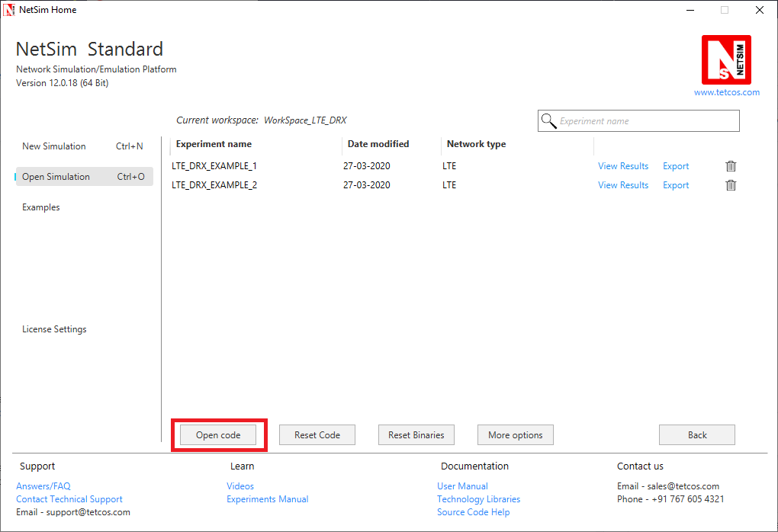
Task: View Results for LTE_DRX_EXAMPLE_1
Action: point(623,166)
